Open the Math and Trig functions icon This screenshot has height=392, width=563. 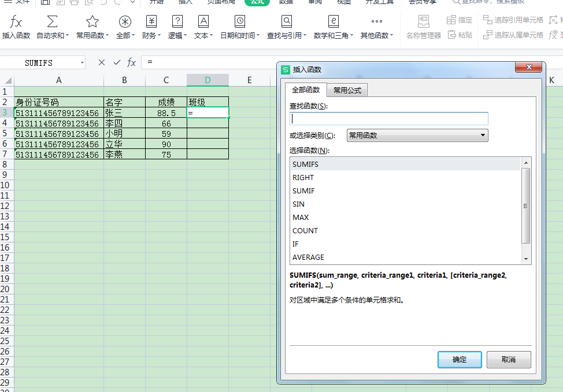333,21
